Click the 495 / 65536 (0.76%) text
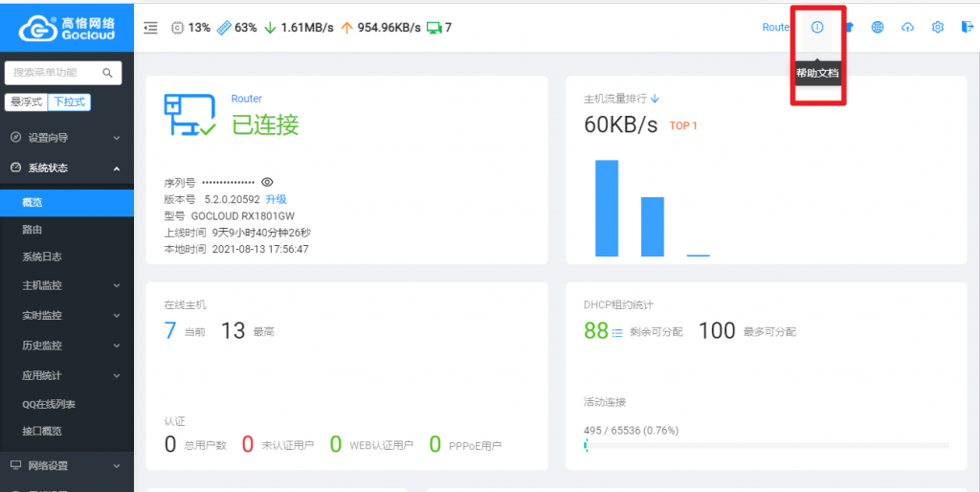Image resolution: width=980 pixels, height=492 pixels. pyautogui.click(x=632, y=430)
